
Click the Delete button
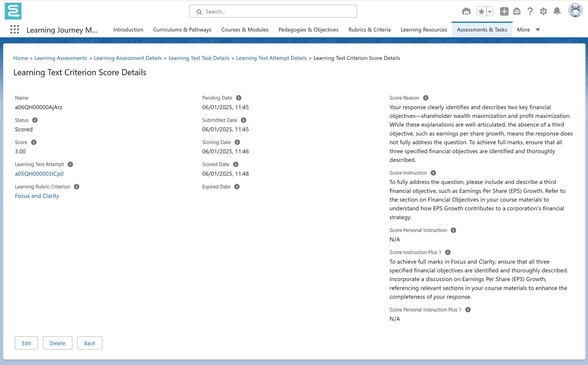(57, 343)
